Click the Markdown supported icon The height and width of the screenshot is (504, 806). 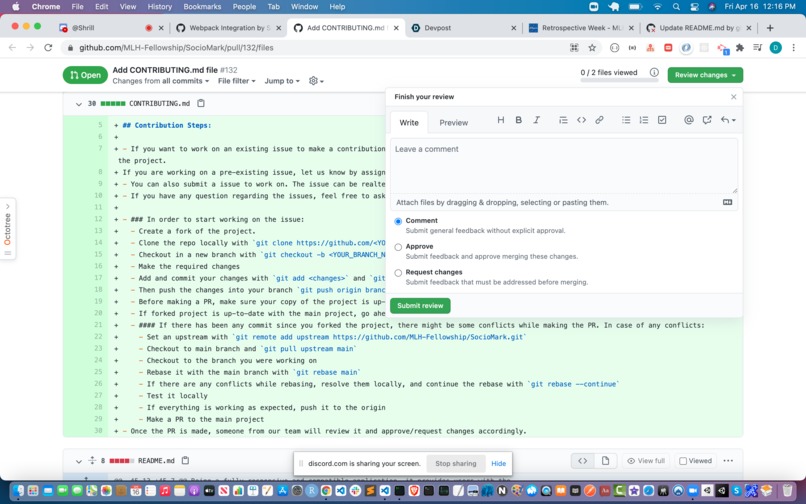727,202
